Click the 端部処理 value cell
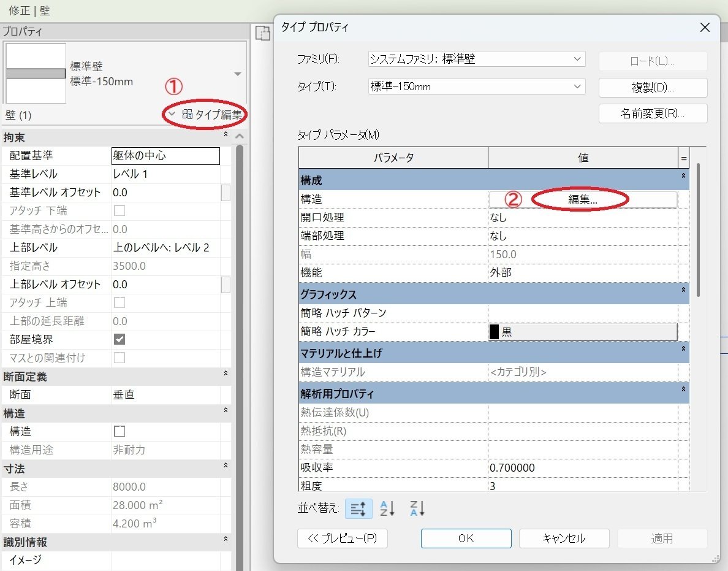The width and height of the screenshot is (728, 571). pyautogui.click(x=583, y=236)
